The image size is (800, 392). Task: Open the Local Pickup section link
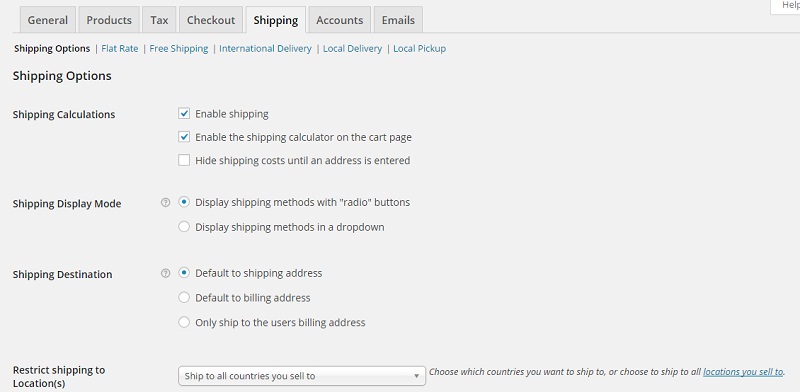[x=419, y=48]
